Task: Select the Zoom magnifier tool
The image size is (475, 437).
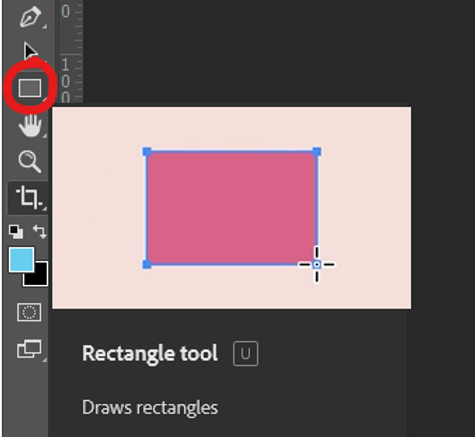Action: (x=30, y=162)
